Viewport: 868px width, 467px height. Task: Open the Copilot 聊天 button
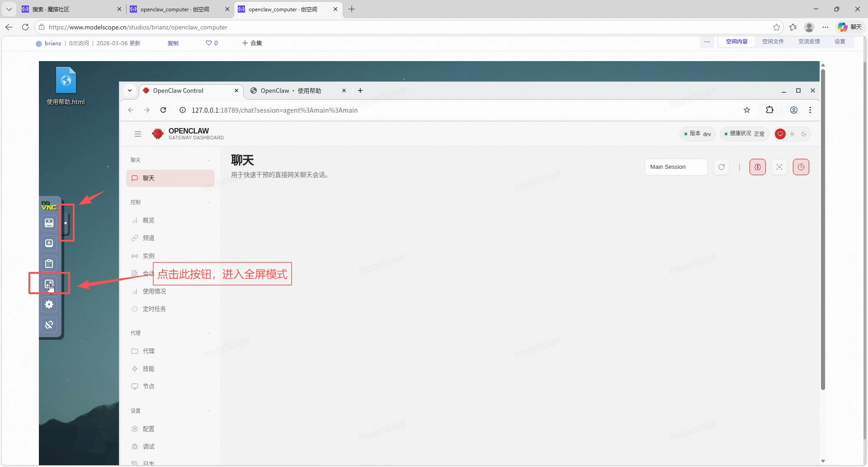(x=850, y=27)
